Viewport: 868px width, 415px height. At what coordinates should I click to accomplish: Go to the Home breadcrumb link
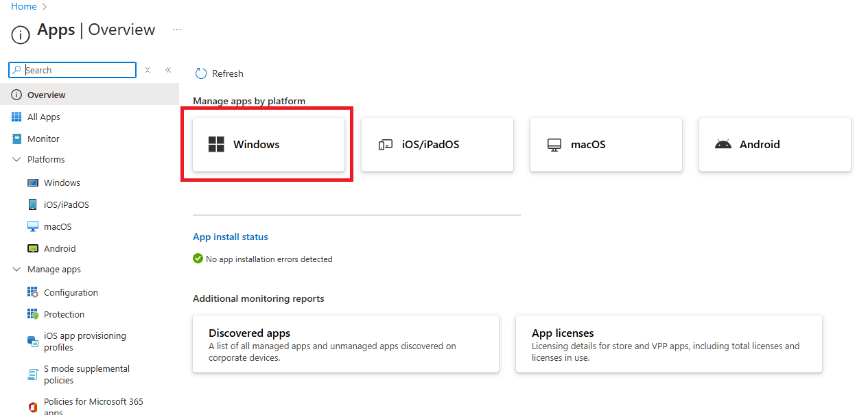(24, 6)
